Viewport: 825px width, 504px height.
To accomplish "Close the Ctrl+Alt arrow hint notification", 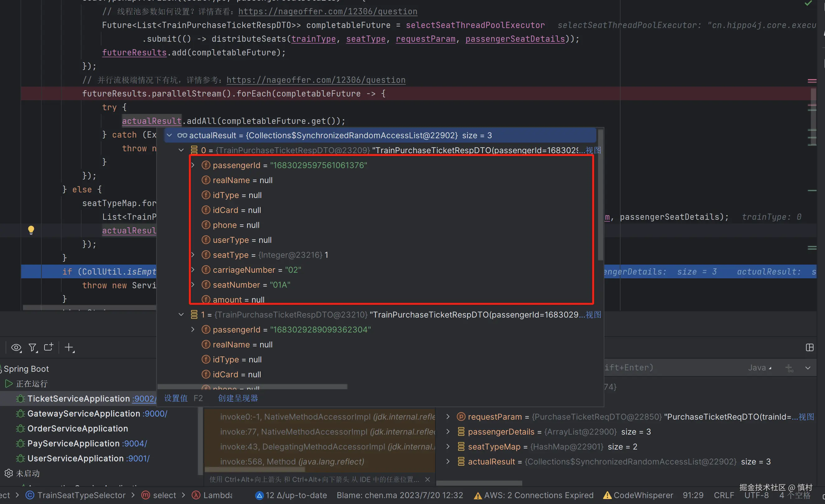I will coord(428,479).
